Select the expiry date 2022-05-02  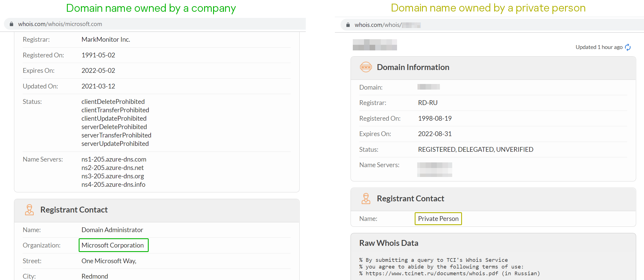click(x=98, y=71)
